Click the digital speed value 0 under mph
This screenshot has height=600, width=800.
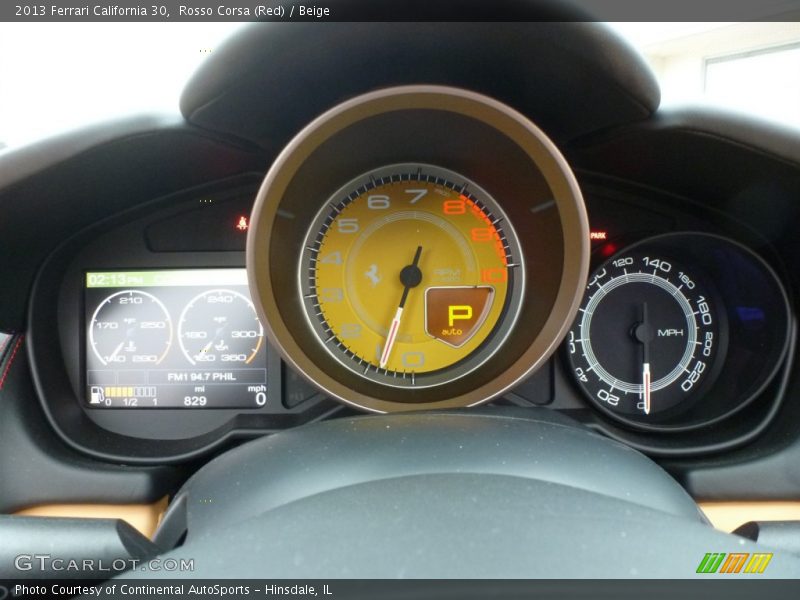(x=260, y=399)
